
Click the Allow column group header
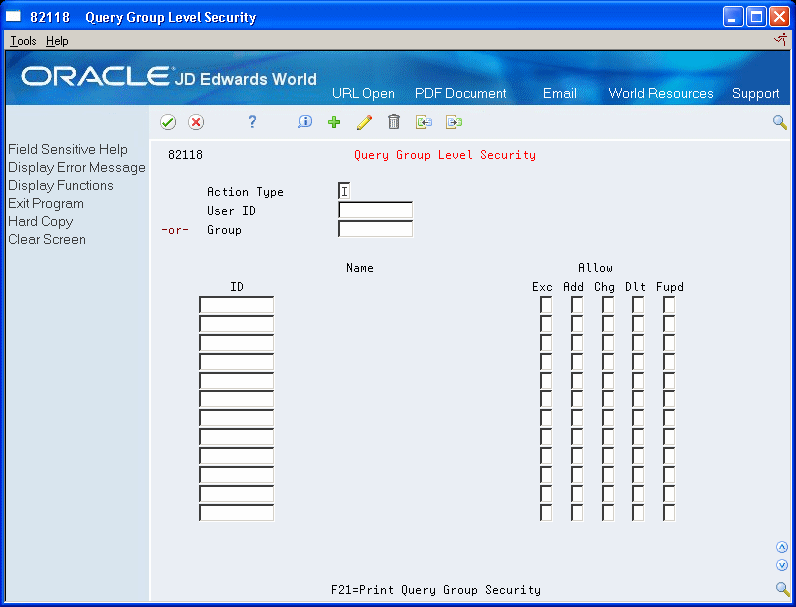click(x=595, y=267)
